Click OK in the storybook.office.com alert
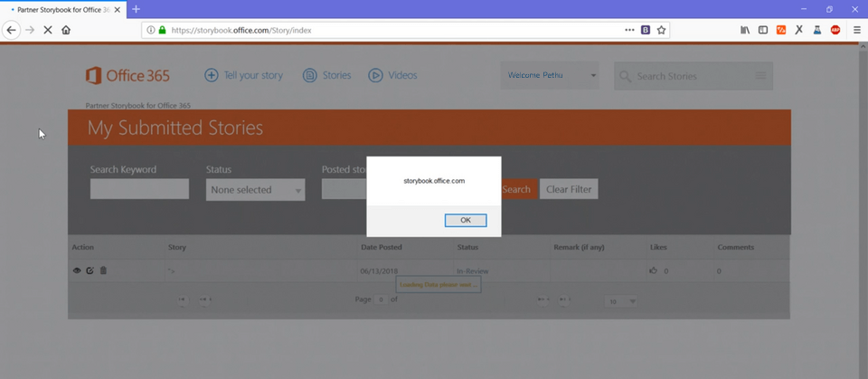Viewport: 868px width, 379px height. pyautogui.click(x=466, y=220)
